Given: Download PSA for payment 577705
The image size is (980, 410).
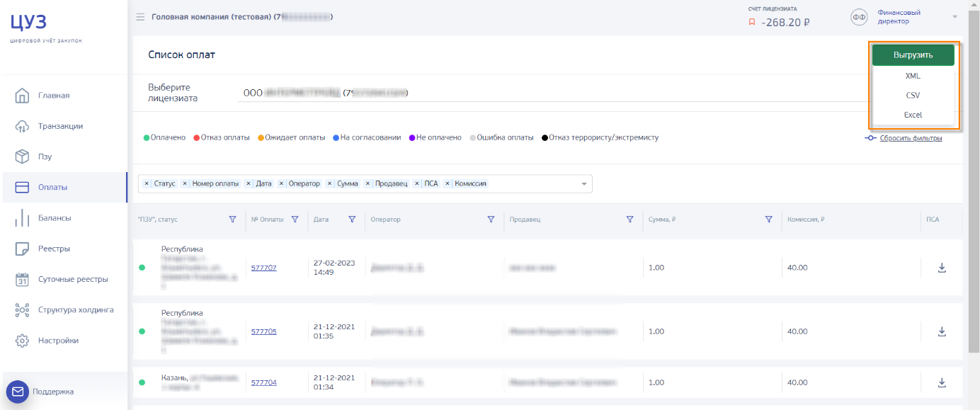Looking at the screenshot, I should [942, 331].
